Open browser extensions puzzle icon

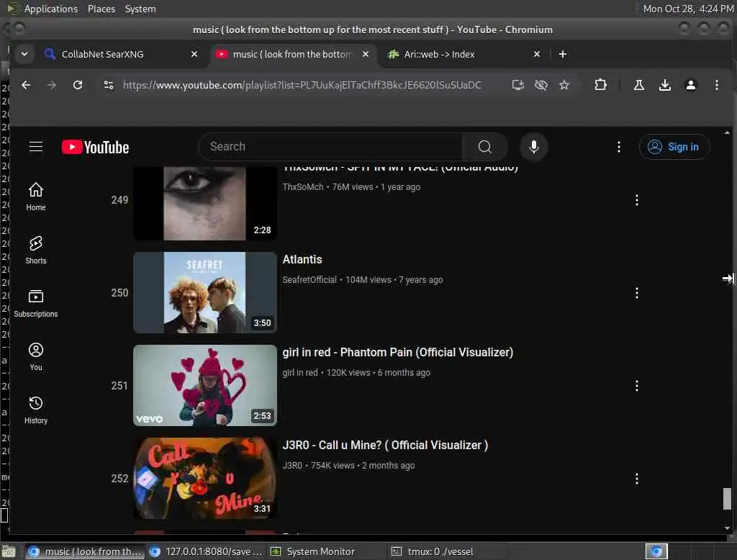(600, 85)
